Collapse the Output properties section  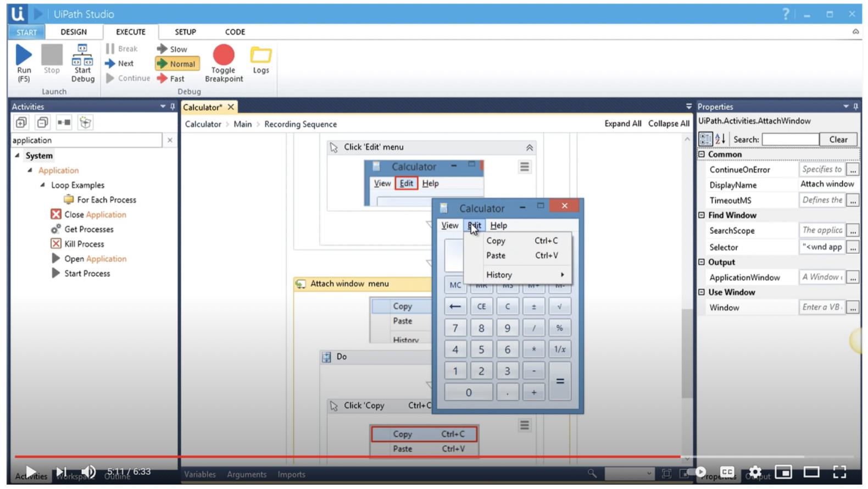702,262
